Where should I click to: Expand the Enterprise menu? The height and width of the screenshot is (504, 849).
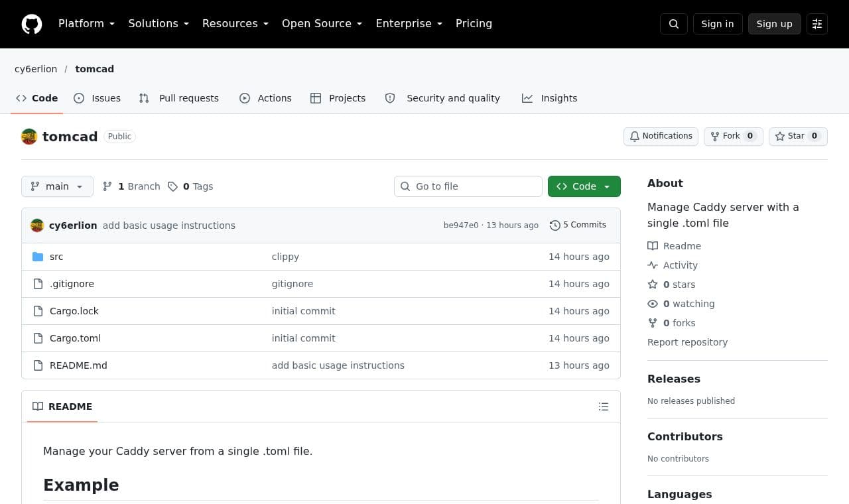click(x=409, y=24)
